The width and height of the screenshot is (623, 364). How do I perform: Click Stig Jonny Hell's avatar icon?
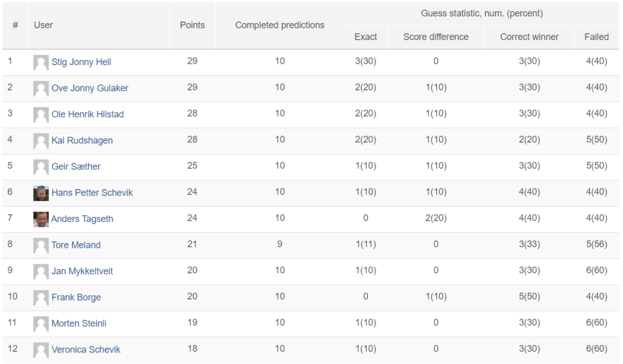coord(41,63)
